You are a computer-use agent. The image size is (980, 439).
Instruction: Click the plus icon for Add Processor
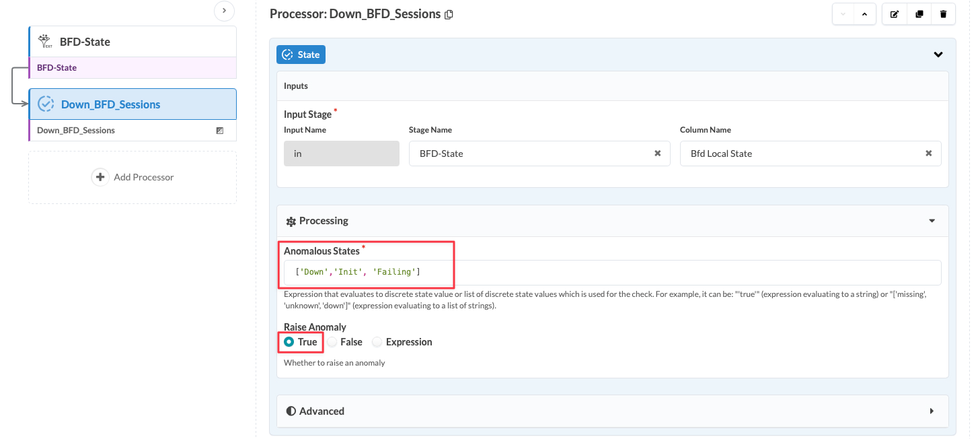100,177
